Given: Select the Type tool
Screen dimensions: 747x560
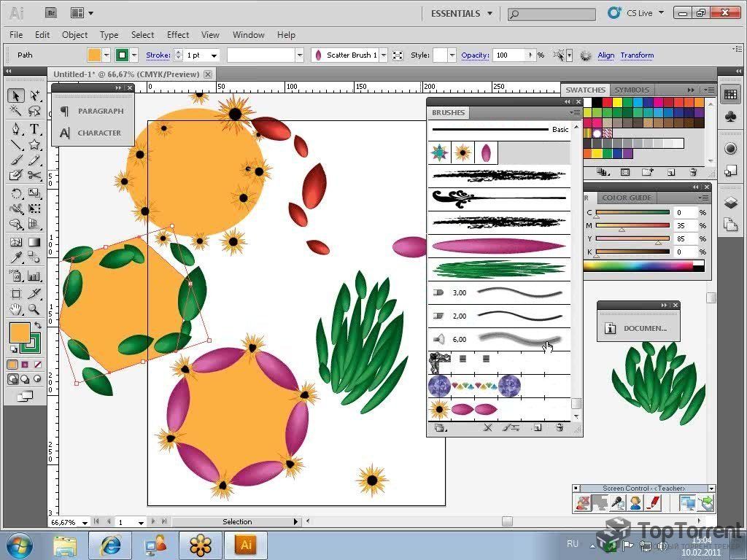Looking at the screenshot, I should 34,129.
